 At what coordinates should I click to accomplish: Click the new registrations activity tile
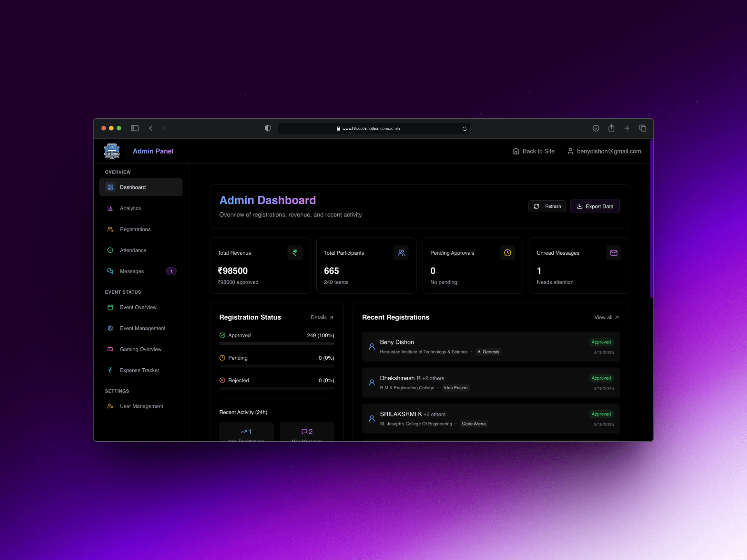pos(246,432)
